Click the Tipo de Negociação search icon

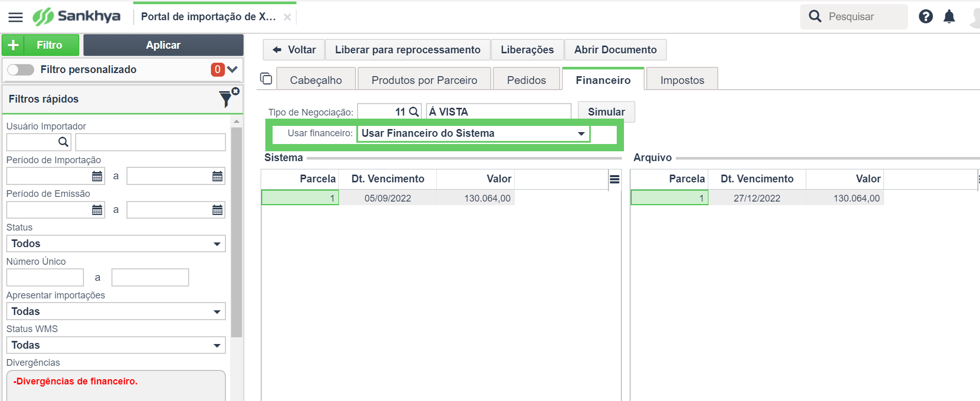point(414,112)
